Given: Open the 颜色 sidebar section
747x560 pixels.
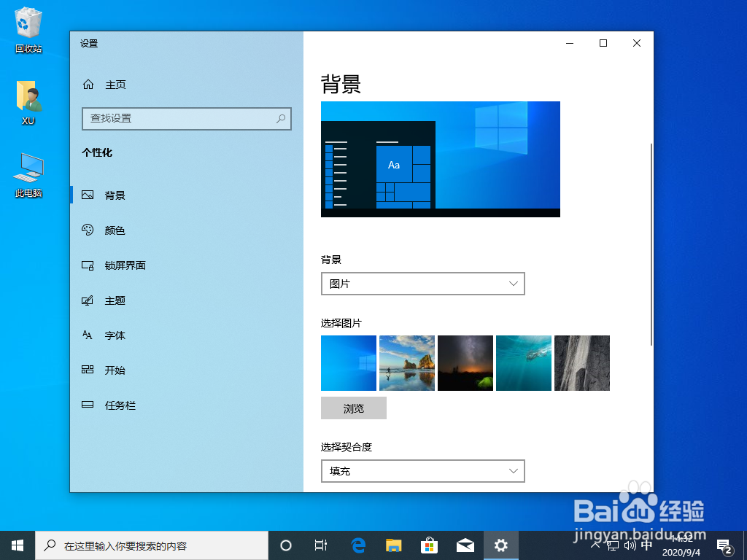Looking at the screenshot, I should [x=186, y=230].
